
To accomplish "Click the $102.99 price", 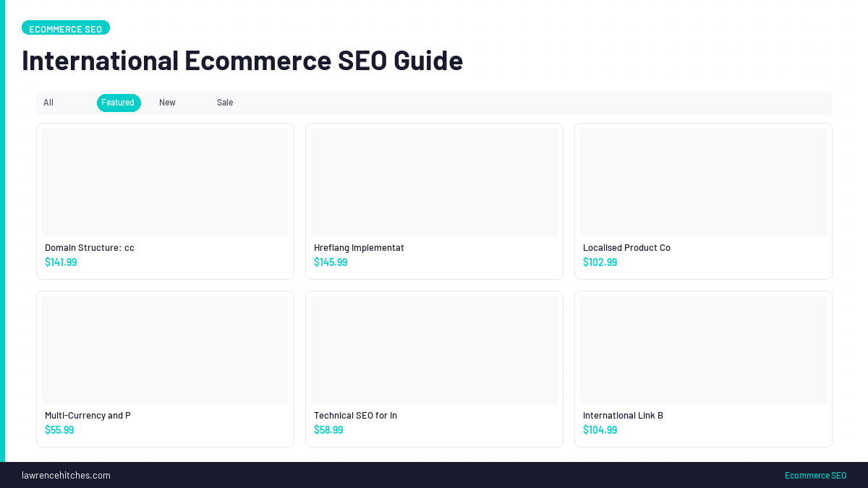I will pos(600,262).
